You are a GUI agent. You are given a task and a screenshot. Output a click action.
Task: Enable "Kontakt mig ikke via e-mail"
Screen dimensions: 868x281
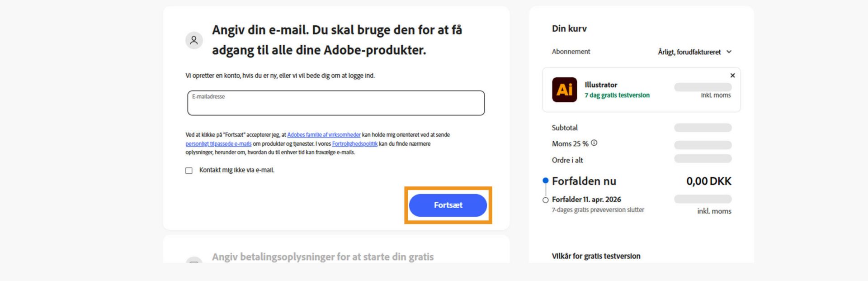coord(189,171)
